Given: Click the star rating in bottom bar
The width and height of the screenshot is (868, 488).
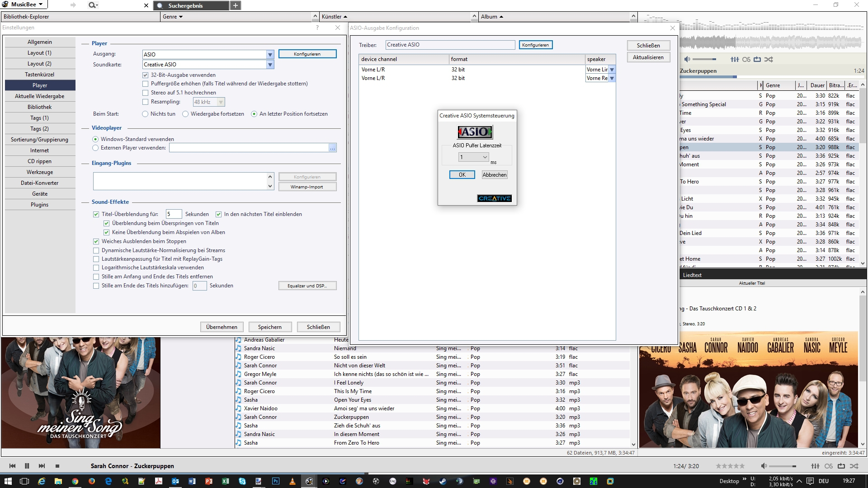Looking at the screenshot, I should click(730, 466).
